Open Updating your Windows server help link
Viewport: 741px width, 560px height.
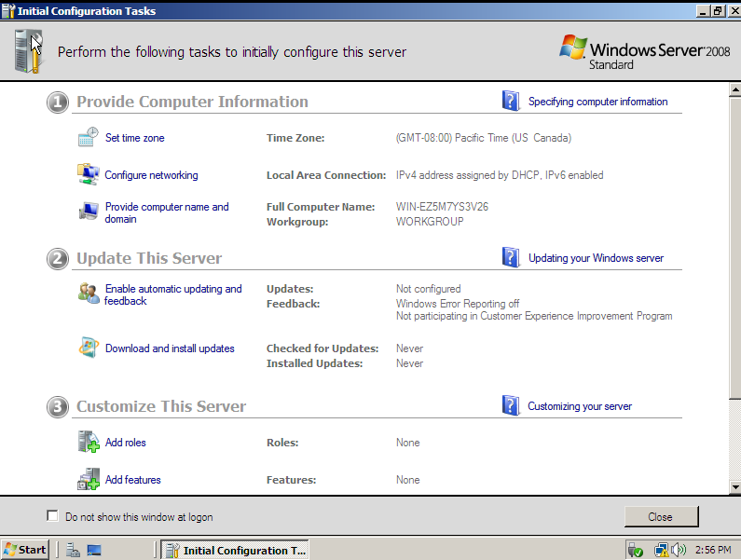[596, 258]
